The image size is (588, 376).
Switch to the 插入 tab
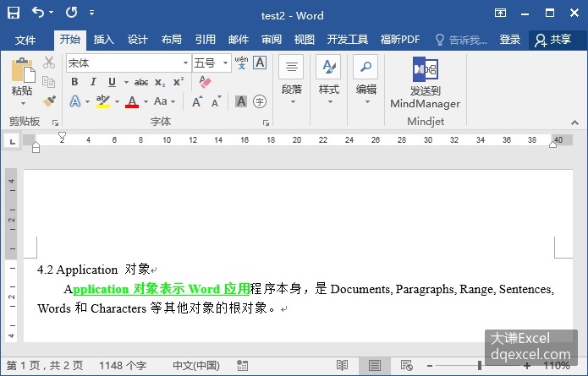click(103, 40)
